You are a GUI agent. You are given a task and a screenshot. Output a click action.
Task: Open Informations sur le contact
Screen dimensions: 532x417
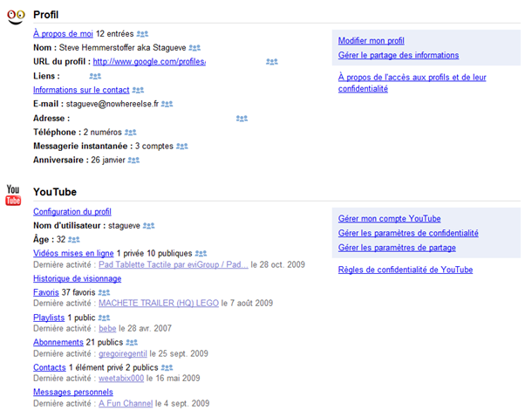[x=81, y=90]
